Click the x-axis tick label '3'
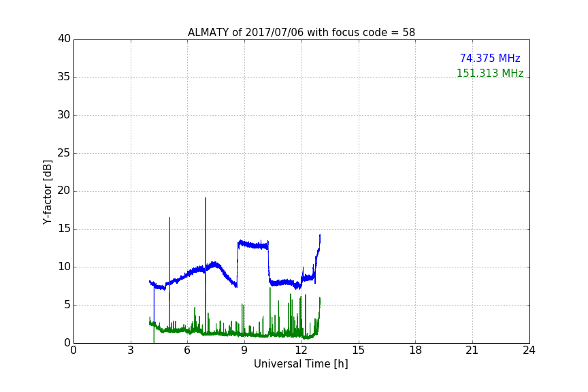The image size is (588, 392). click(131, 350)
